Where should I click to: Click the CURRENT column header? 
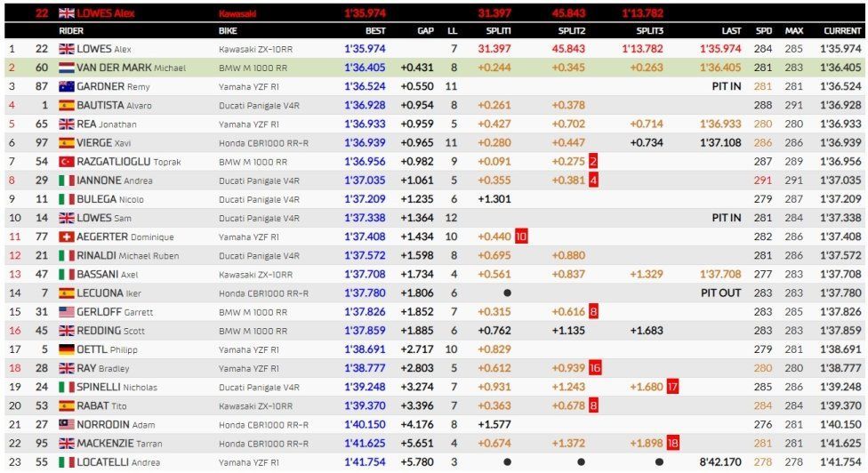point(842,31)
